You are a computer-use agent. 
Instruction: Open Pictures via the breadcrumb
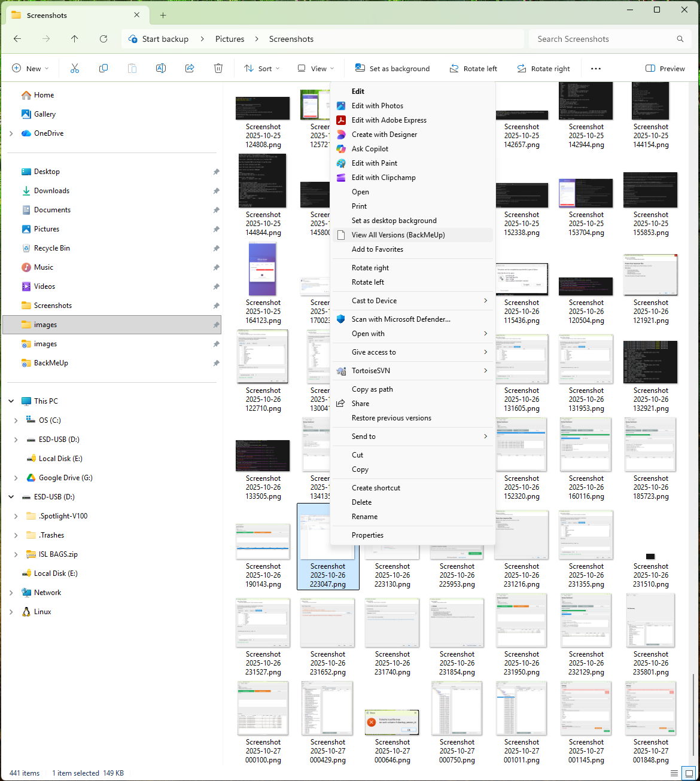pos(229,38)
